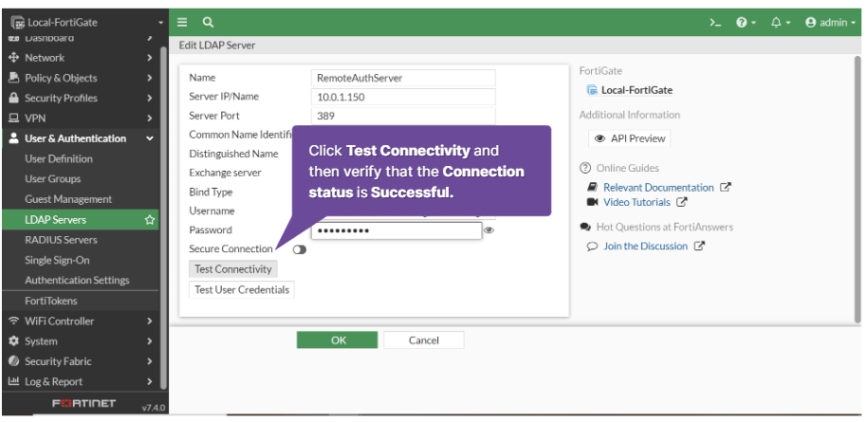
Task: Collapse the User & Authentication chevron
Action: (x=150, y=138)
